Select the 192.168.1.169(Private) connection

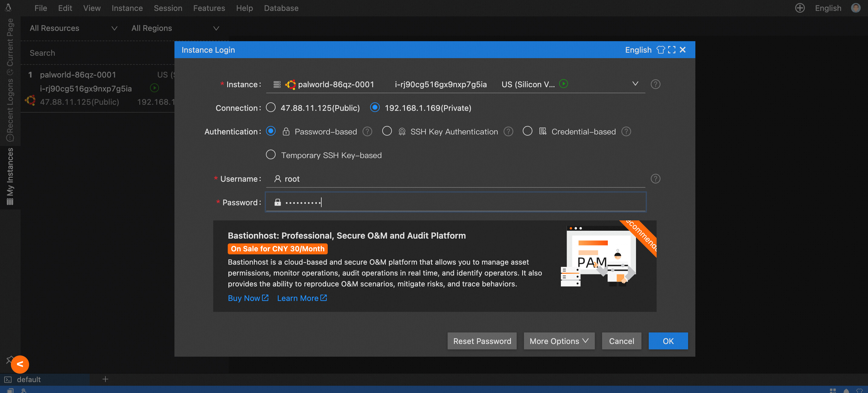click(x=375, y=108)
